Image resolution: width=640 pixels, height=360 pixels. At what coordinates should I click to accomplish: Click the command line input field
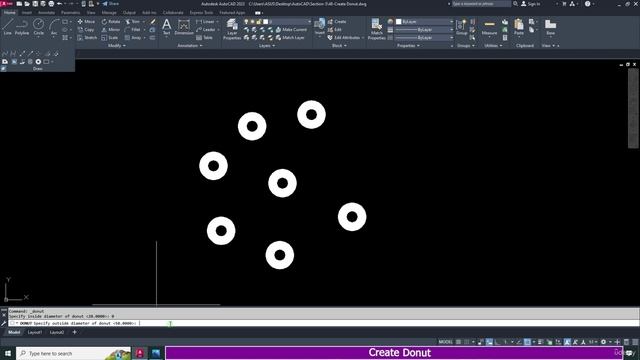[324, 323]
